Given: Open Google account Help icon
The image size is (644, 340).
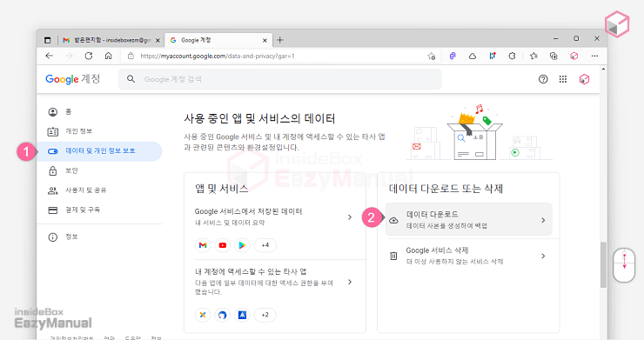Looking at the screenshot, I should [x=543, y=79].
